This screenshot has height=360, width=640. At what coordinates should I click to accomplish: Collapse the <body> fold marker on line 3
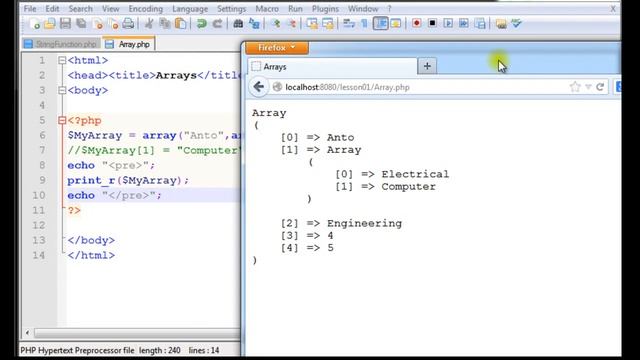click(62, 90)
